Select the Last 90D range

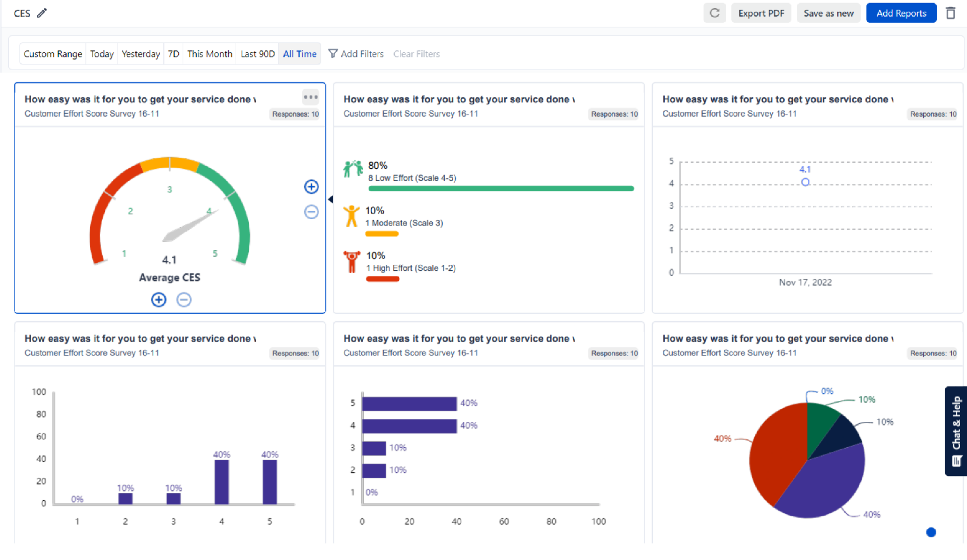pyautogui.click(x=257, y=53)
